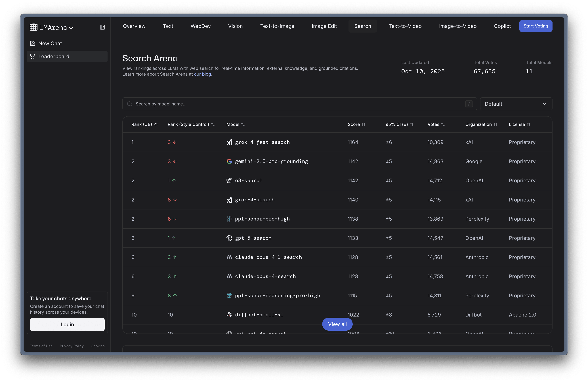This screenshot has width=588, height=382.
Task: Click the Google logo beside gemini-2.5-pro-grounding
Action: [229, 161]
